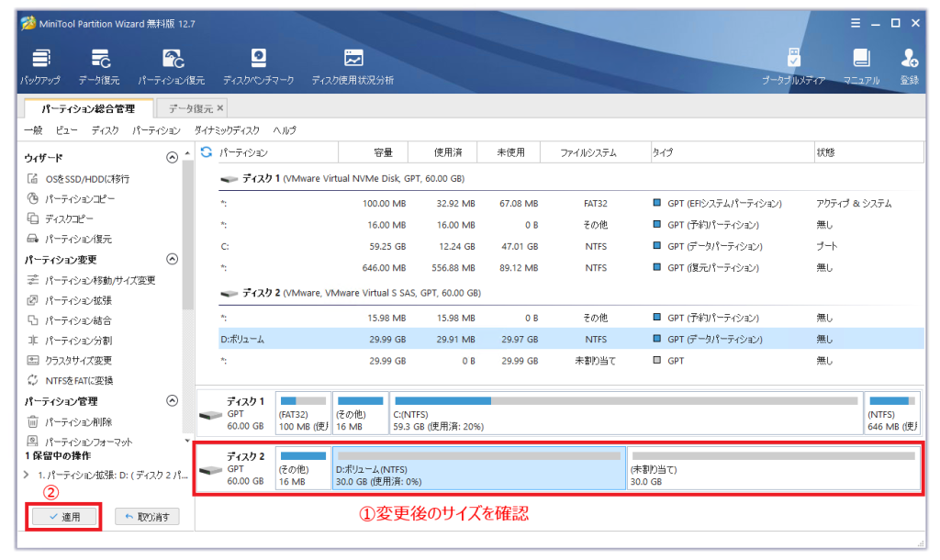
Task: Close the データ復元 tab
Action: [220, 108]
